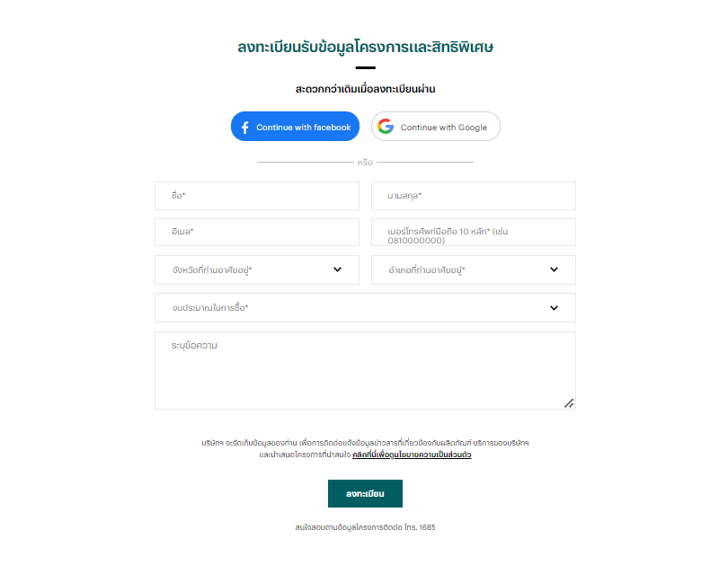Focus the last name นามสกุล field

pyautogui.click(x=473, y=196)
